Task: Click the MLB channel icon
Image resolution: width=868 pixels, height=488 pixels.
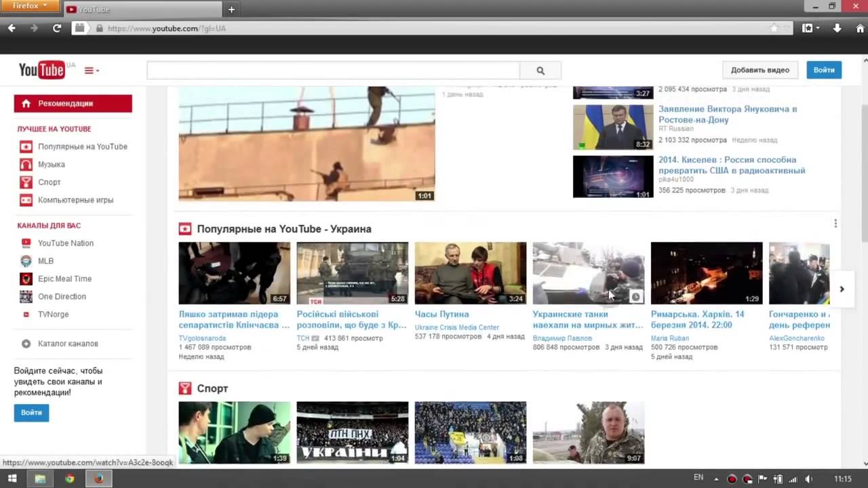Action: point(26,261)
